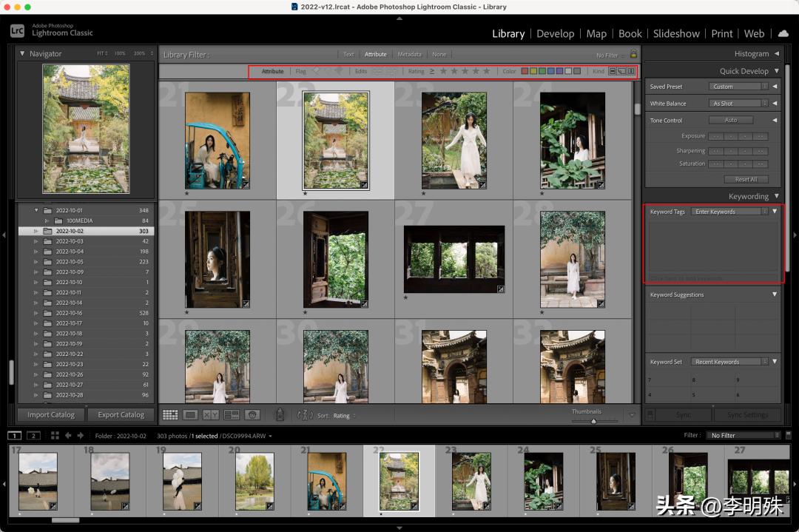Expand the 2022-10-03 folder
This screenshot has height=532, width=799.
click(36, 241)
